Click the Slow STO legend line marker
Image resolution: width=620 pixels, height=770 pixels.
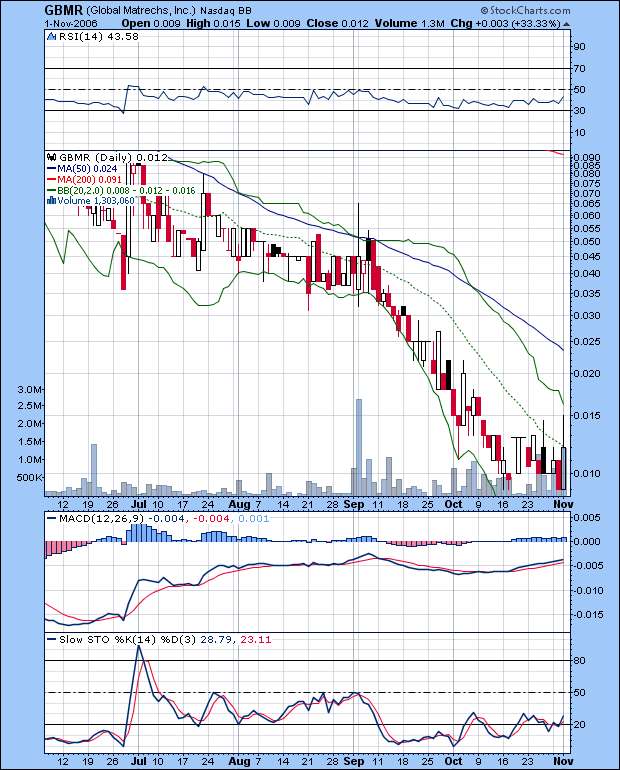(x=51, y=639)
